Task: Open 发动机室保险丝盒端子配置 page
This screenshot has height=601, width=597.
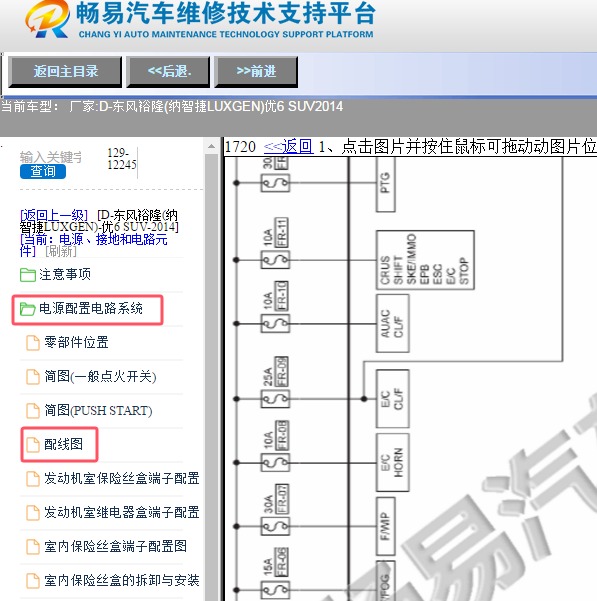Action: [x=121, y=478]
